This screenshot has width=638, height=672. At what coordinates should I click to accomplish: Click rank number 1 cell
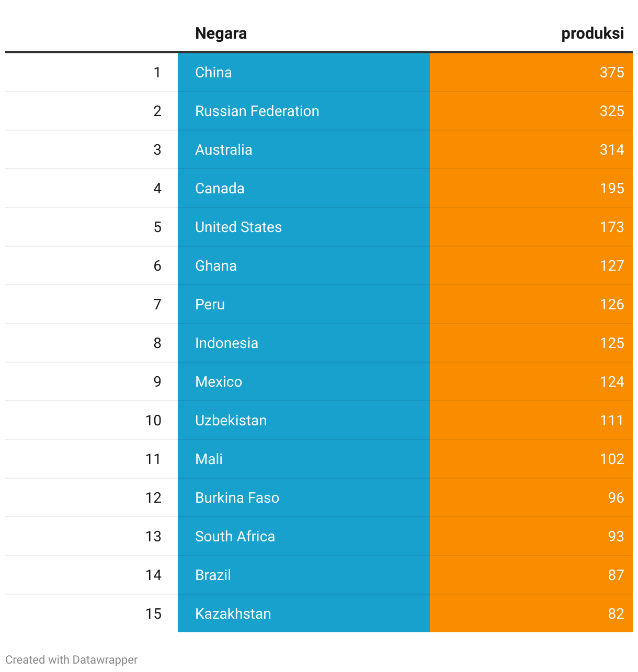pyautogui.click(x=157, y=72)
